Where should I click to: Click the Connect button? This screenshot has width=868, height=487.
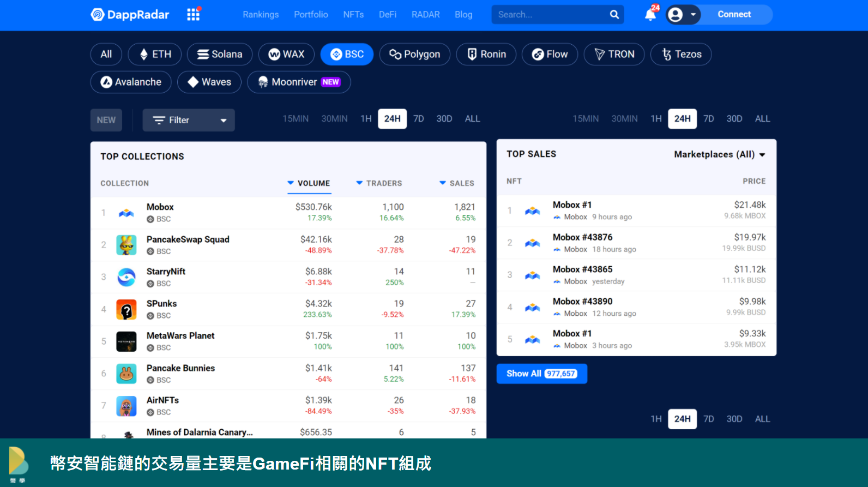point(734,15)
